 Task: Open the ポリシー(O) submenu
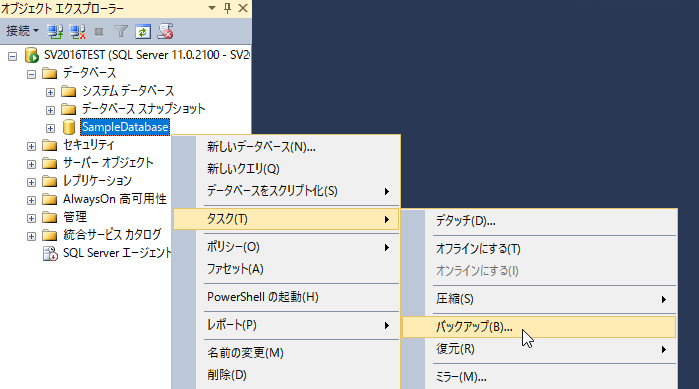(286, 247)
